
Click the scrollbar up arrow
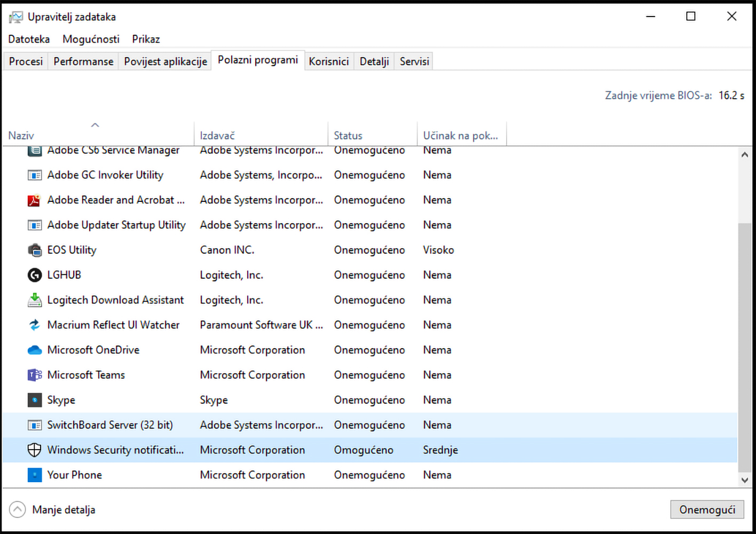(x=745, y=155)
